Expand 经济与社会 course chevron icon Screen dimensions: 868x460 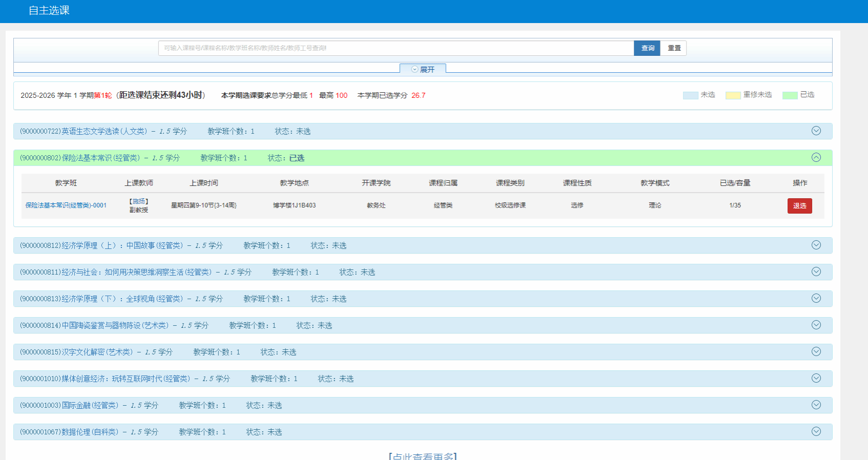(x=816, y=272)
